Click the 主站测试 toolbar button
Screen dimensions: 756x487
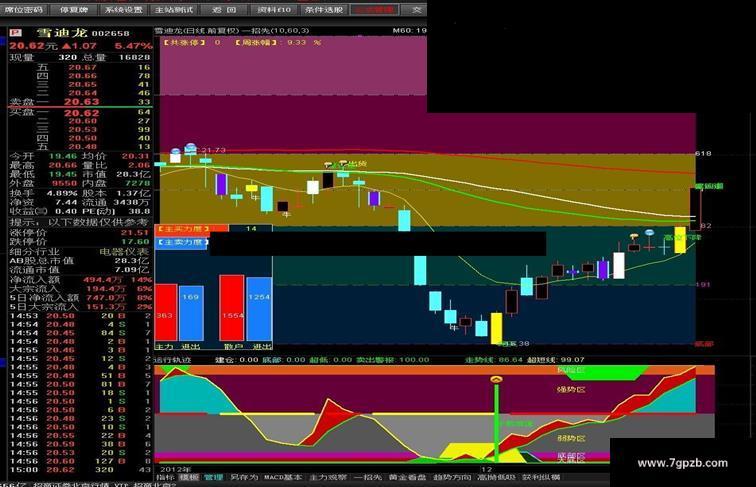174,10
